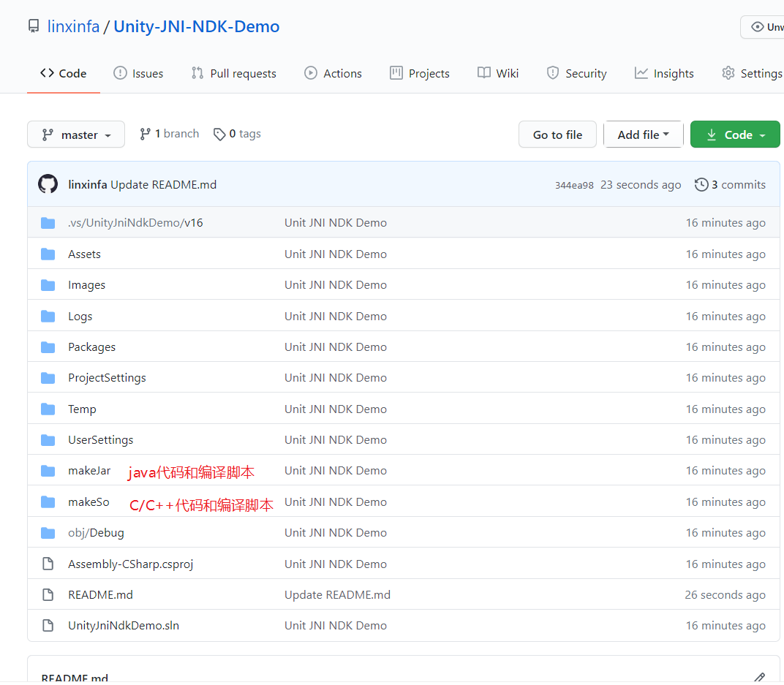Click the 26 seconds ago timestamp

click(x=725, y=594)
